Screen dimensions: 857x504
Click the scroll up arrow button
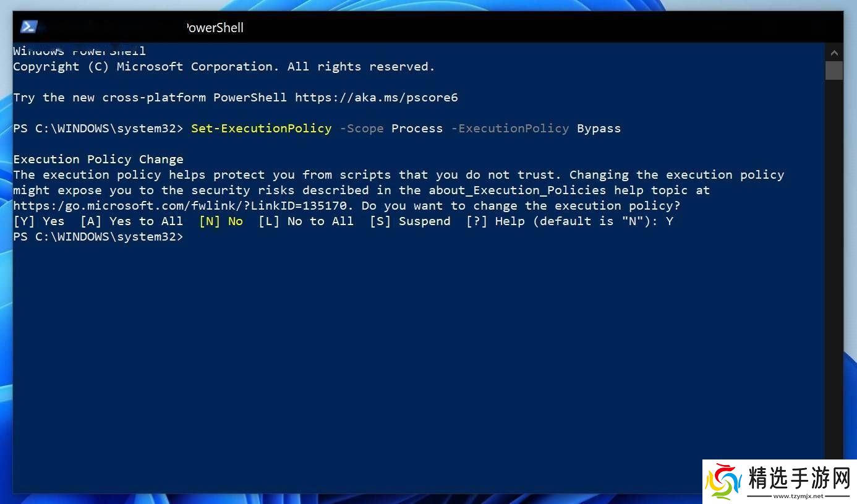(834, 53)
